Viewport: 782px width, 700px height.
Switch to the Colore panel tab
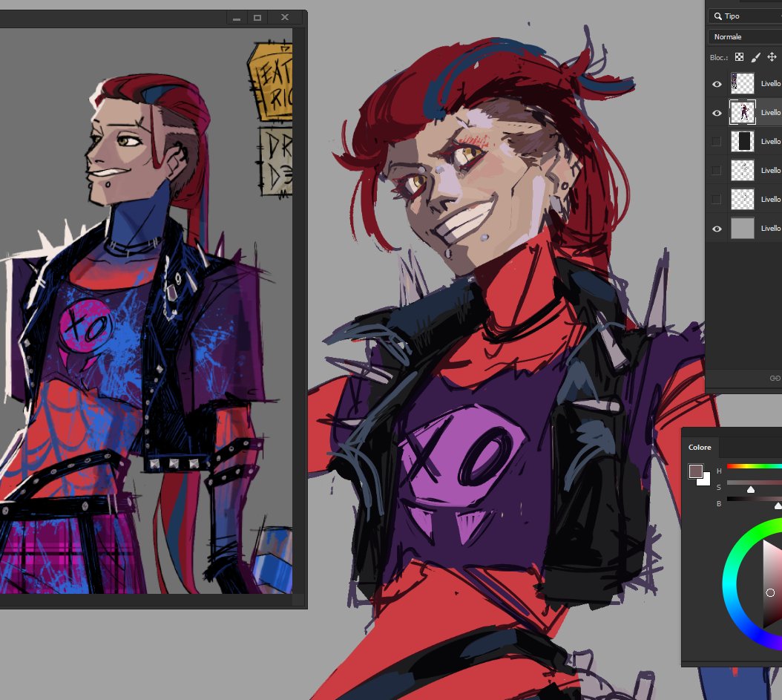click(x=700, y=448)
